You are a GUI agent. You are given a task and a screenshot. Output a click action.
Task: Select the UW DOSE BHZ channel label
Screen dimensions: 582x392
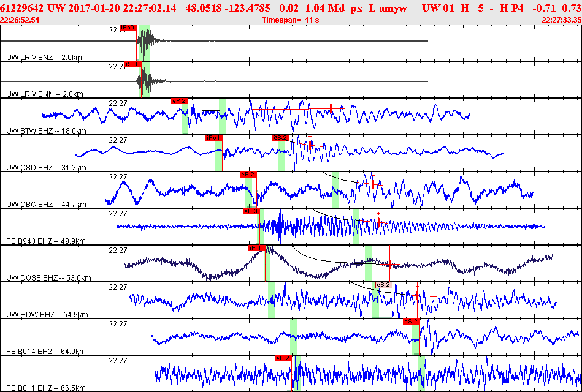pos(49,278)
